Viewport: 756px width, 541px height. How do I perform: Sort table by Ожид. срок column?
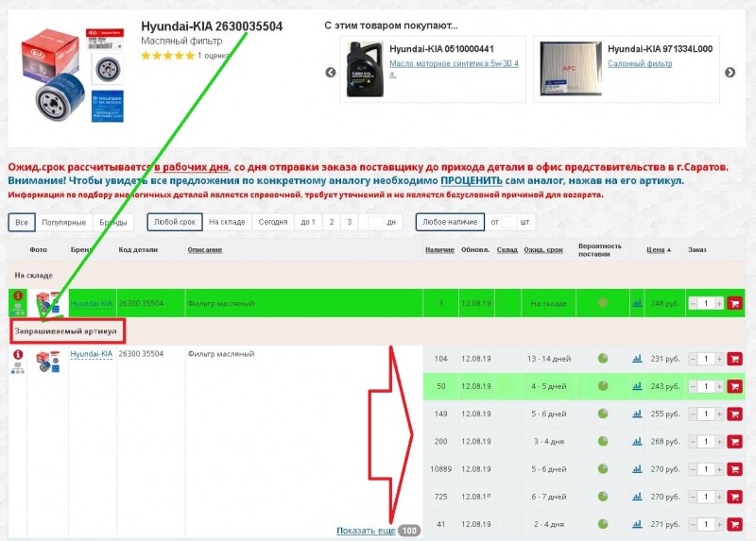(543, 249)
